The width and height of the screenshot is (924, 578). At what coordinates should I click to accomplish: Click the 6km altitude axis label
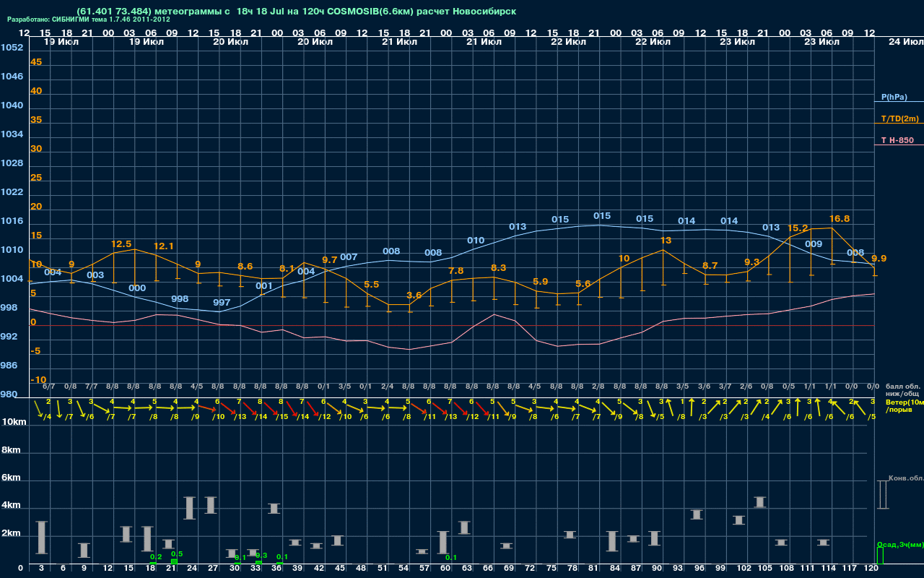[x=10, y=478]
